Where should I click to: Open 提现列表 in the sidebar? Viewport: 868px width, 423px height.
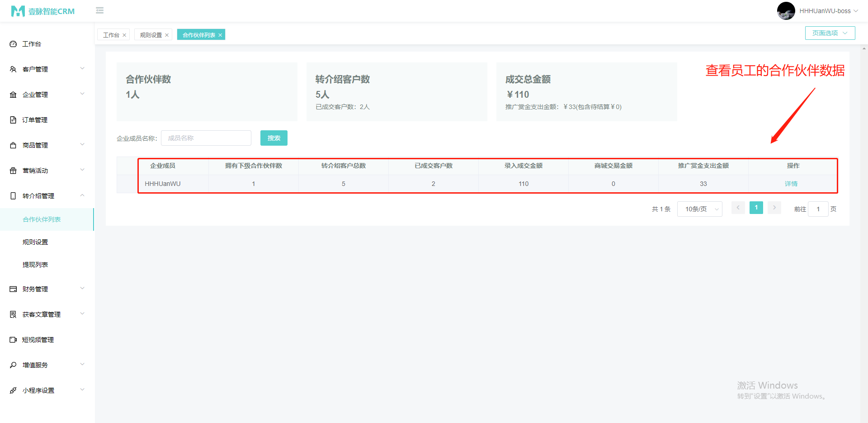35,265
